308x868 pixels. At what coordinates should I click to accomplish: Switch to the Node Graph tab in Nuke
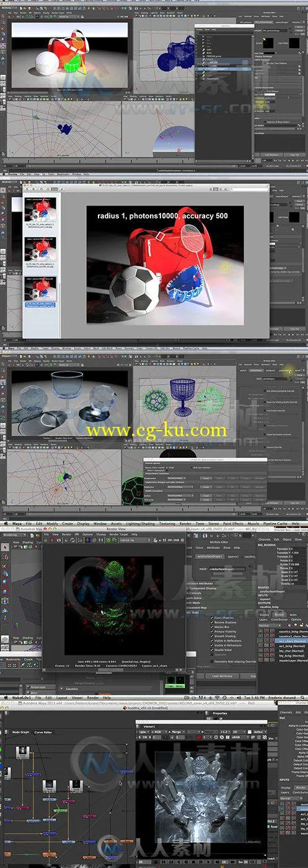[x=20, y=732]
